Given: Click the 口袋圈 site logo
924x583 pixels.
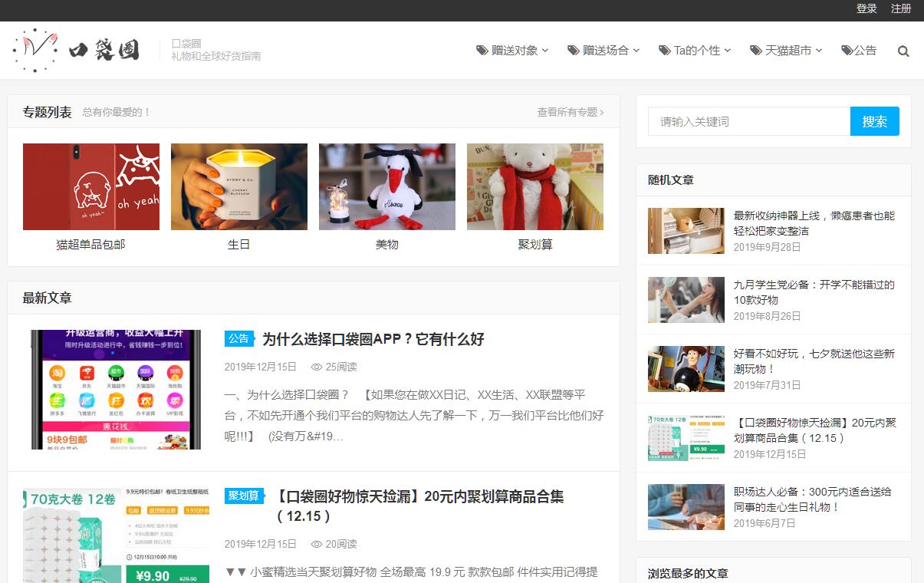Looking at the screenshot, I should [x=77, y=51].
